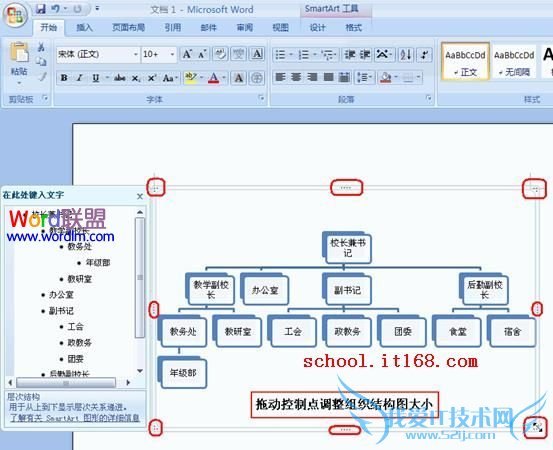Click the enclosed character icon

257,78
